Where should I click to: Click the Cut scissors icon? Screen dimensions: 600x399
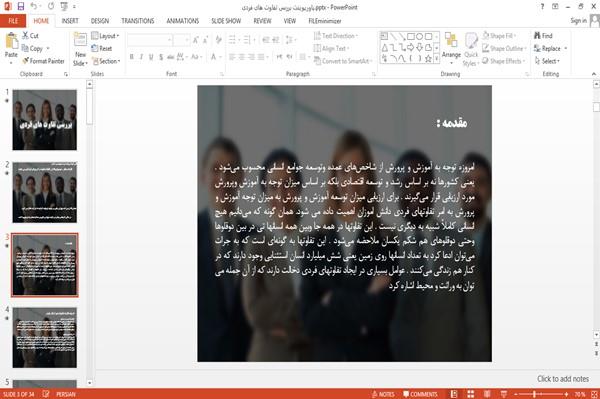(25, 36)
